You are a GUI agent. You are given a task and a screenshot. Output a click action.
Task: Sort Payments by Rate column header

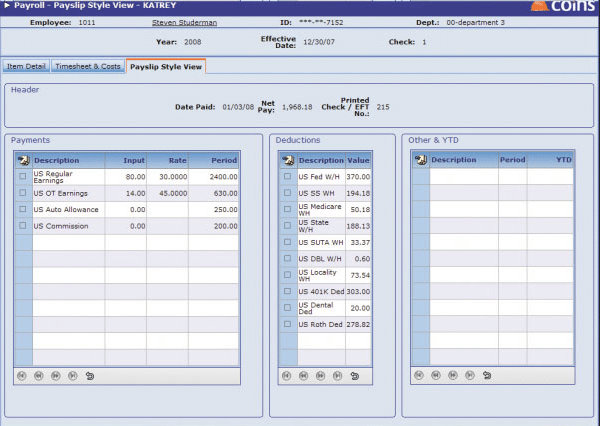coord(167,160)
